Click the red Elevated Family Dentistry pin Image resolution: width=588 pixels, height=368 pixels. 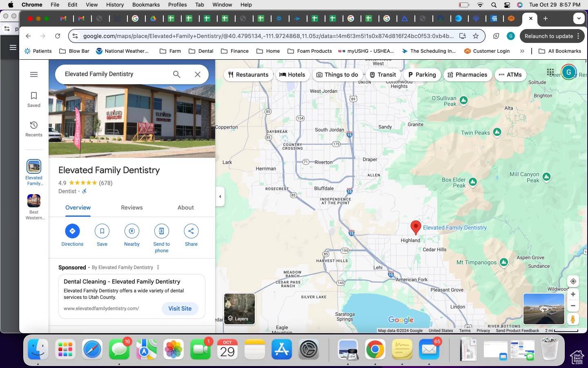(x=416, y=227)
